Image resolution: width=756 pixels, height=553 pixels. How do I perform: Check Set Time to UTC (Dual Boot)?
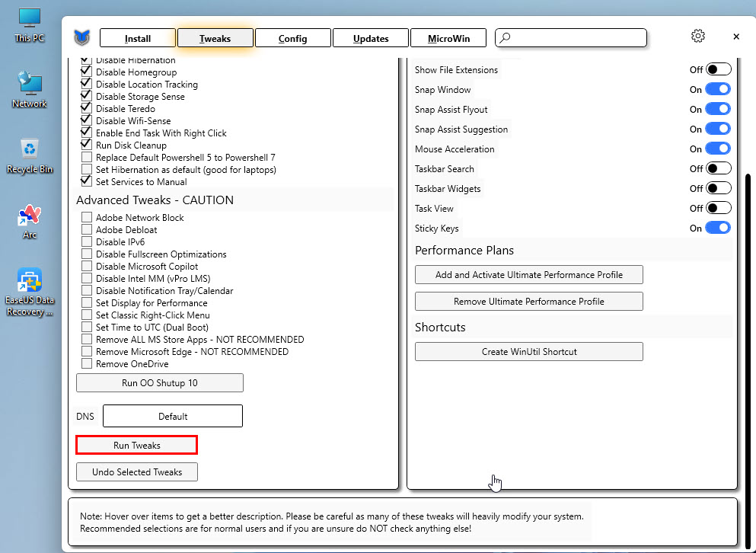tap(86, 328)
